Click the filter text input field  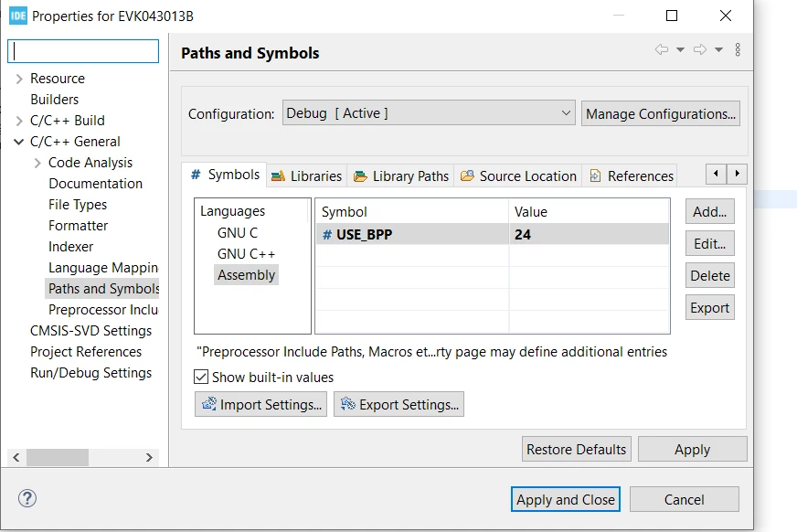pos(83,51)
